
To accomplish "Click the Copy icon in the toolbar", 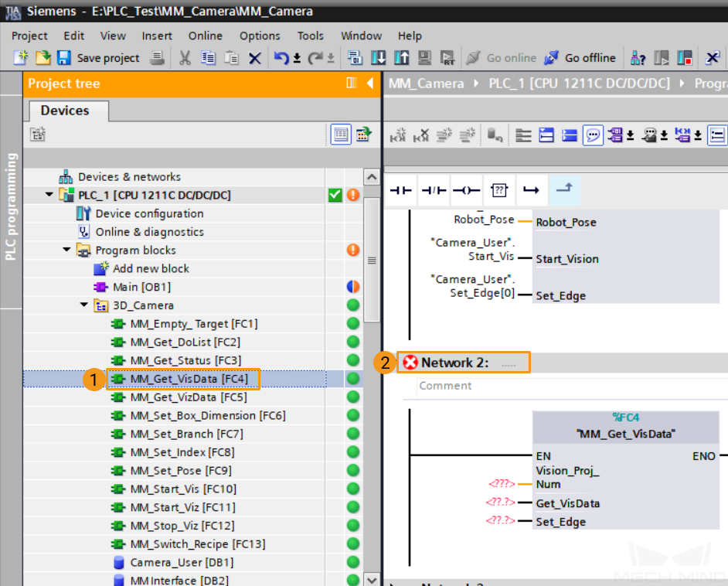I will [x=208, y=57].
